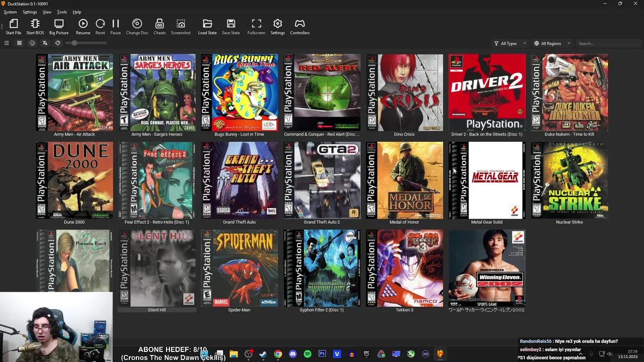
Task: Open the System menu
Action: (10, 12)
